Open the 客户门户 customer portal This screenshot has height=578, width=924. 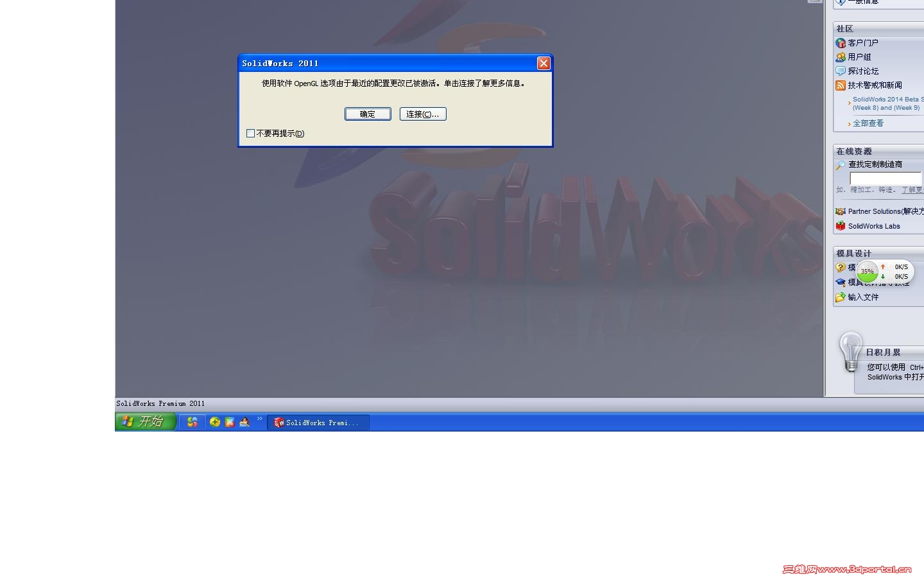841,43
